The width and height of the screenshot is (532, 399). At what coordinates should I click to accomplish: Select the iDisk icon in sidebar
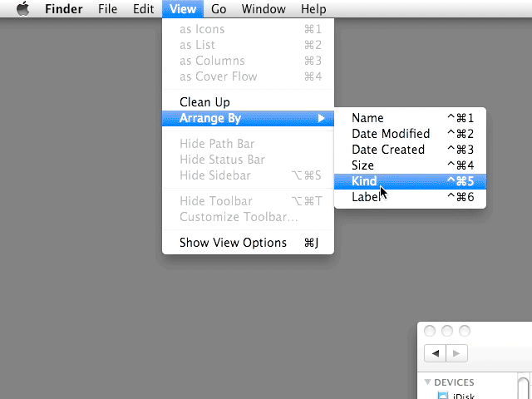point(443,396)
